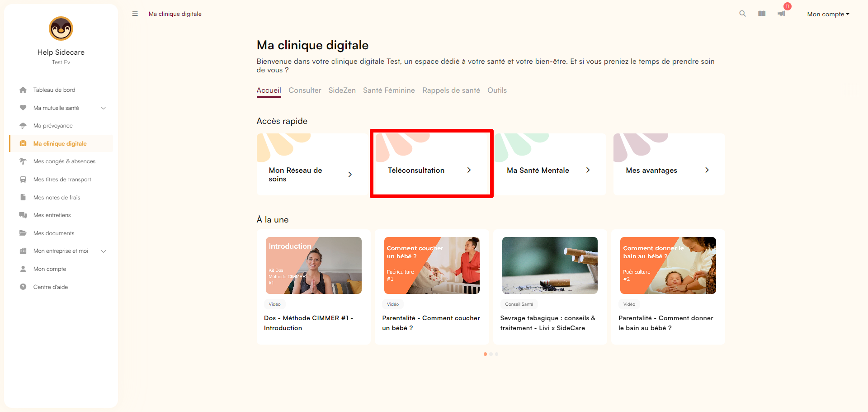The height and width of the screenshot is (412, 868).
Task: Select the third carousel pagination dot
Action: [496, 354]
